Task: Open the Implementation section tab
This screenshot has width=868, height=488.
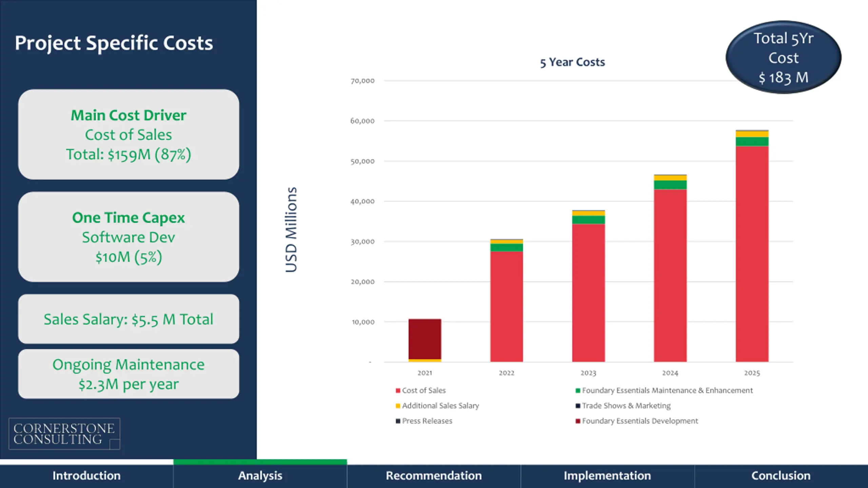Action: coord(607,476)
